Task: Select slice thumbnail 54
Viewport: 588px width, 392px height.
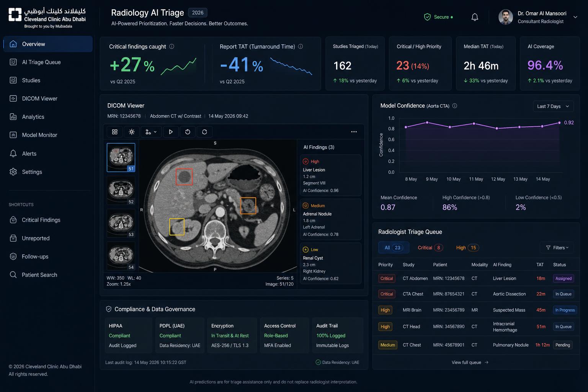Action: click(x=121, y=256)
